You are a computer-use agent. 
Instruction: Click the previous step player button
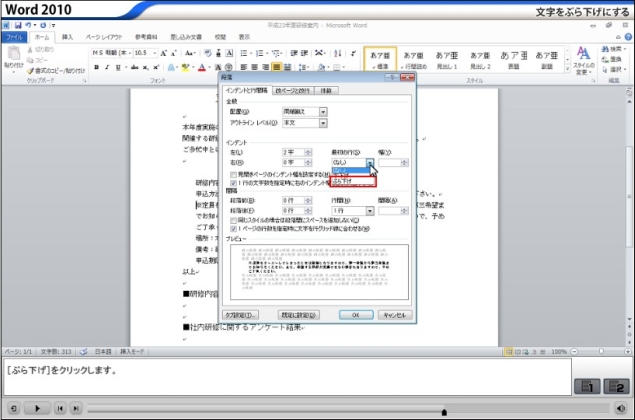[x=60, y=408]
